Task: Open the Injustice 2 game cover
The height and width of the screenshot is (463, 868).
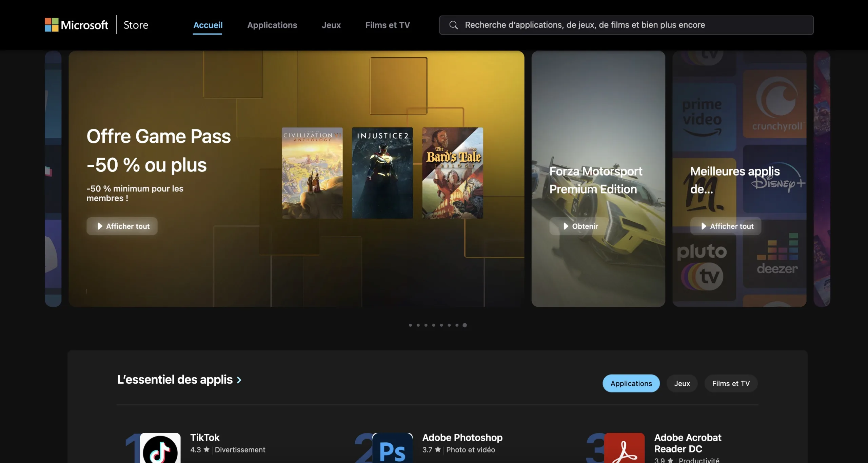Action: tap(382, 173)
